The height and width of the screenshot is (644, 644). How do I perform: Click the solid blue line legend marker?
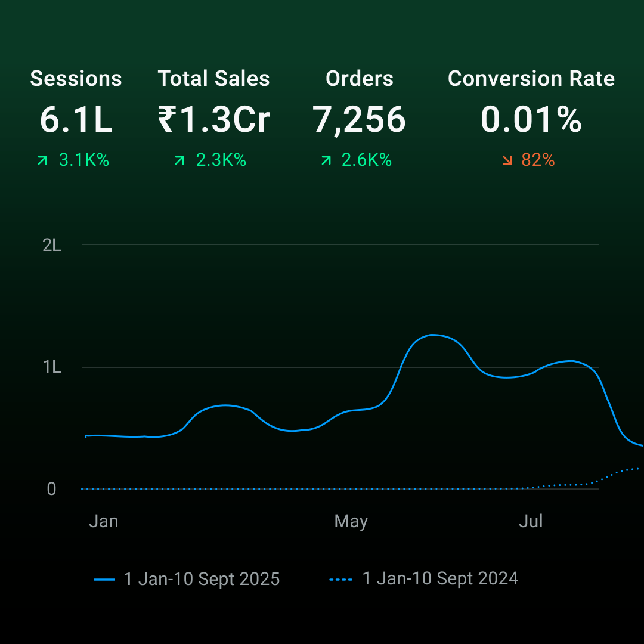tap(104, 580)
